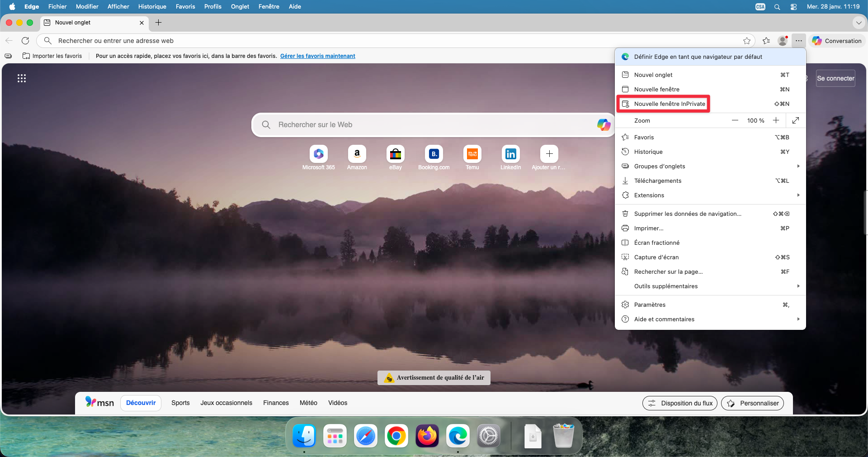
Task: Select Imprimer in the menu
Action: click(711, 228)
